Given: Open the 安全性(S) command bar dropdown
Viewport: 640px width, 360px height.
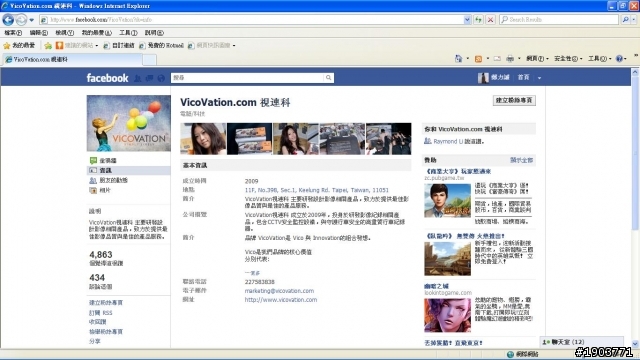Looking at the screenshot, I should (x=568, y=59).
